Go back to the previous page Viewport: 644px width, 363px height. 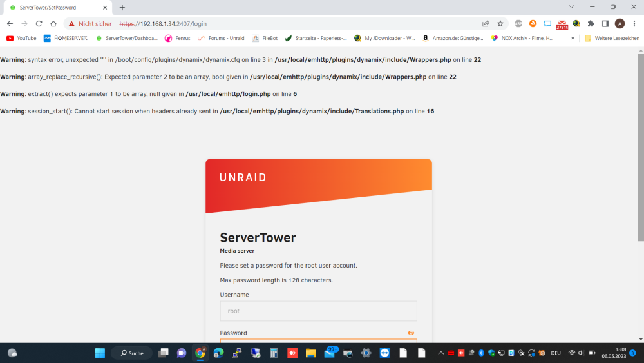10,23
